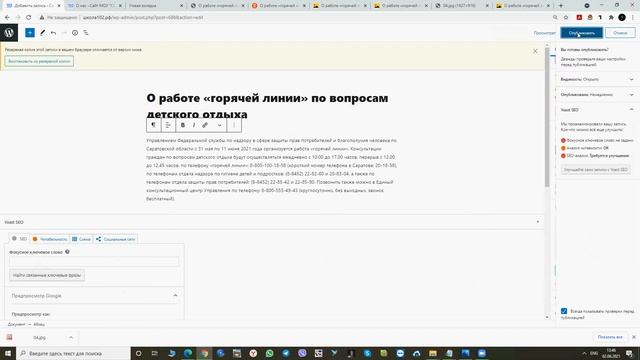Open WhatsApp from the taskbar
Image resolution: width=640 pixels, height=360 pixels.
[x=269, y=353]
